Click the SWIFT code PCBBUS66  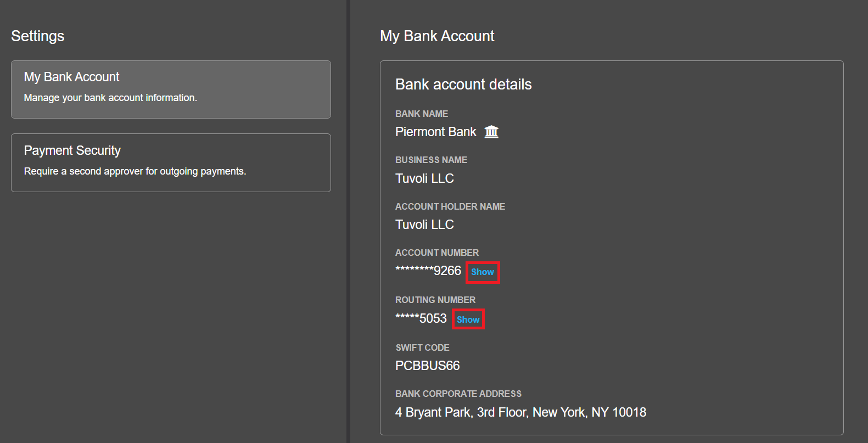428,366
